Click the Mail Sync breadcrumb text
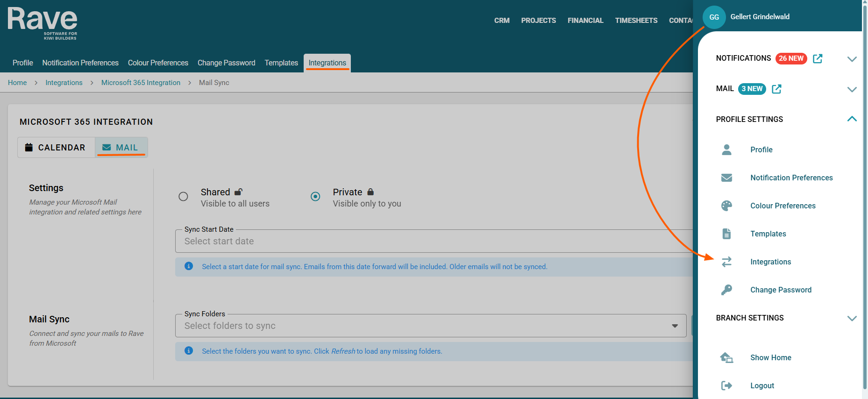This screenshot has width=868, height=399. (214, 83)
